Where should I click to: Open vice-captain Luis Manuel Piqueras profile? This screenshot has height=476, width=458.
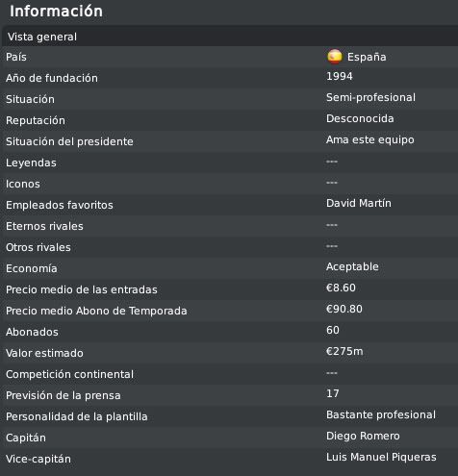coord(381,457)
